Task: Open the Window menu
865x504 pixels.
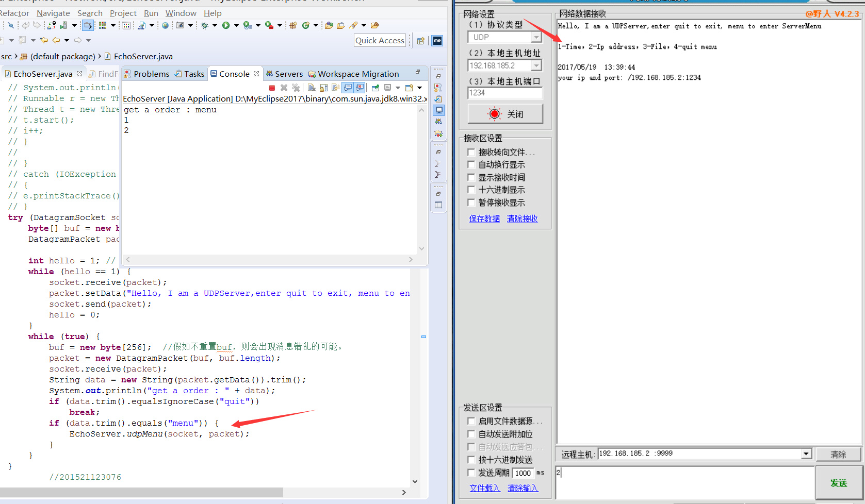Action: (181, 13)
